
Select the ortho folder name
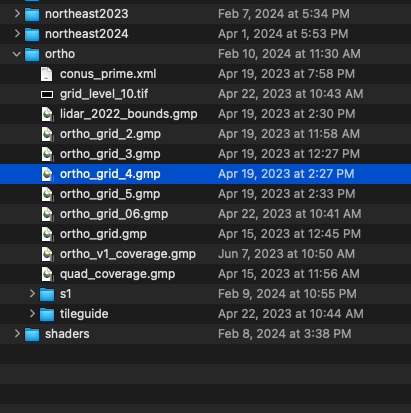60,54
